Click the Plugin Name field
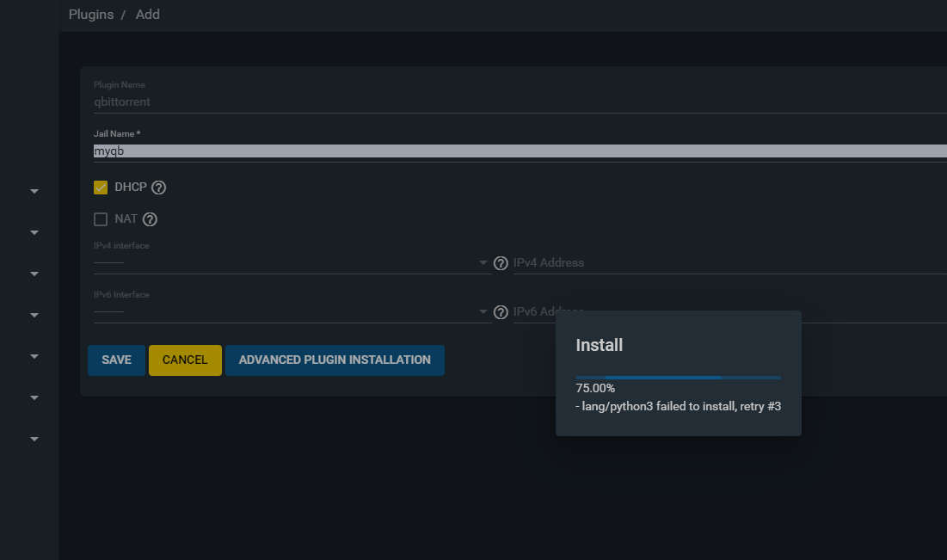 pos(516,102)
